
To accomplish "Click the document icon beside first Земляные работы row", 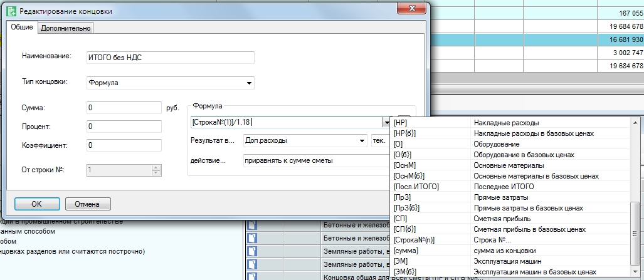I will click(252, 251).
